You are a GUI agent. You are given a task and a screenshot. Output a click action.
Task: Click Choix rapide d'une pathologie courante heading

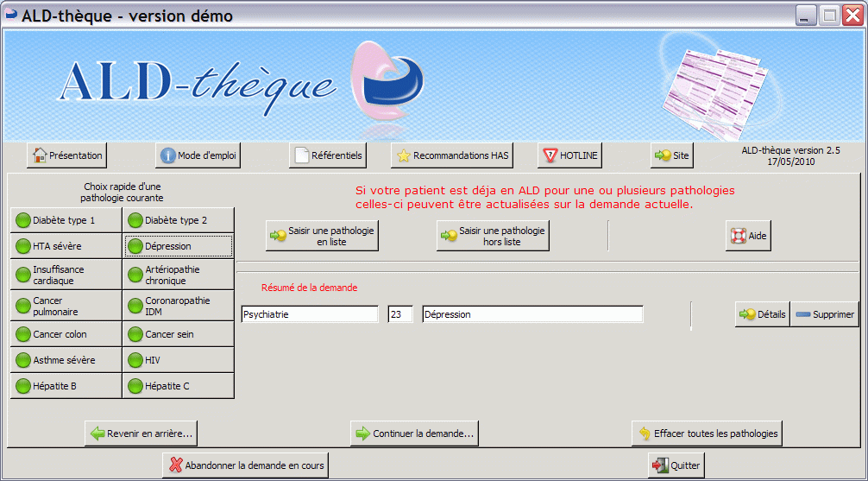click(123, 193)
